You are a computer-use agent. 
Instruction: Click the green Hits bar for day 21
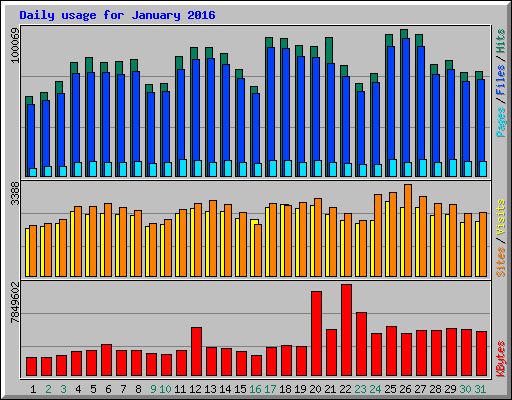click(x=329, y=50)
